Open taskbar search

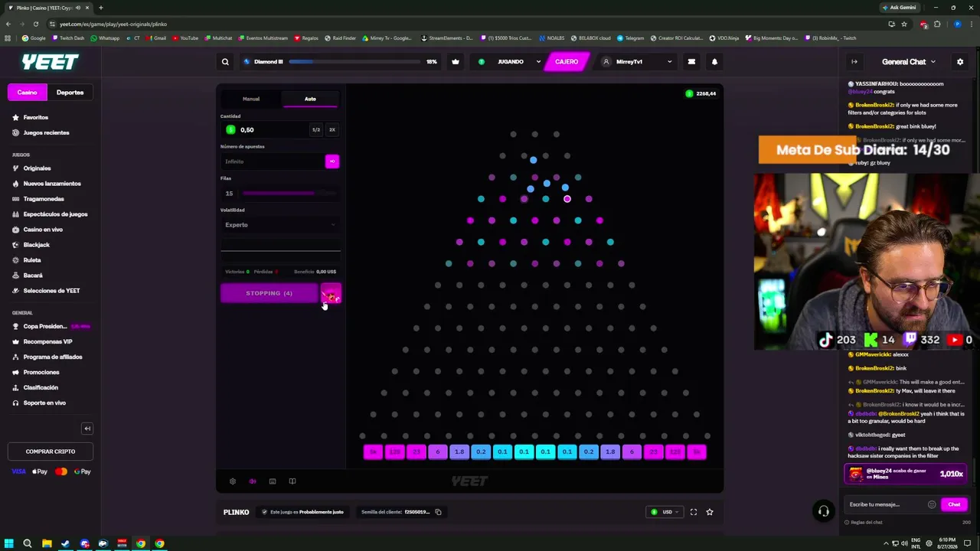click(x=27, y=544)
